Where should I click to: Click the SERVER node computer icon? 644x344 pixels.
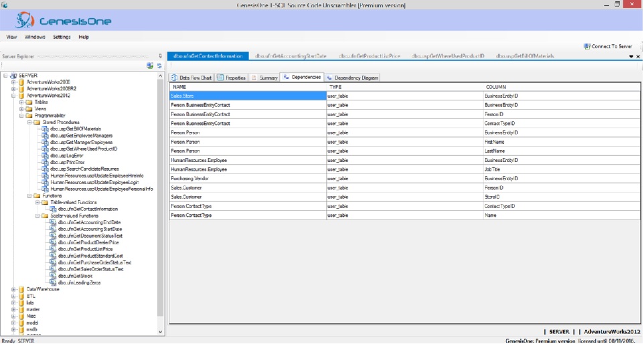pos(13,76)
